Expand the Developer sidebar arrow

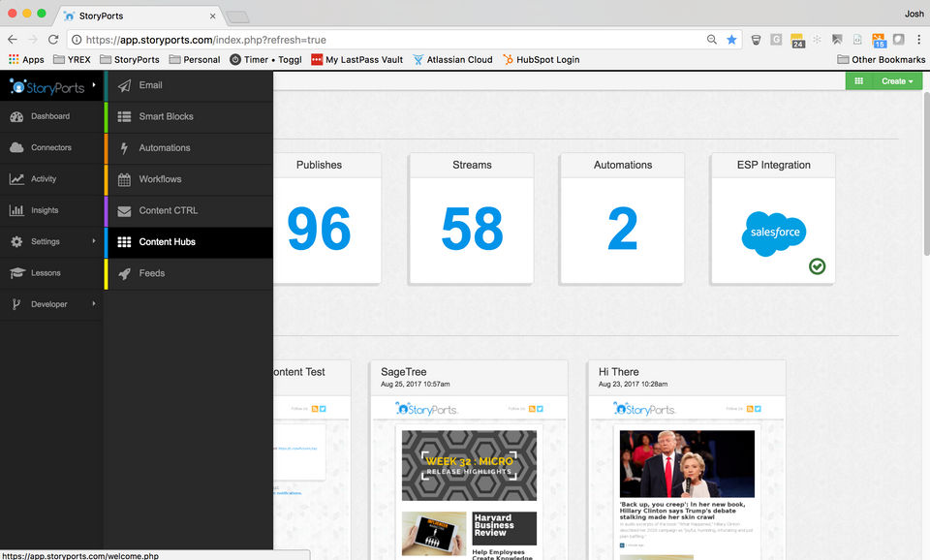(x=94, y=303)
